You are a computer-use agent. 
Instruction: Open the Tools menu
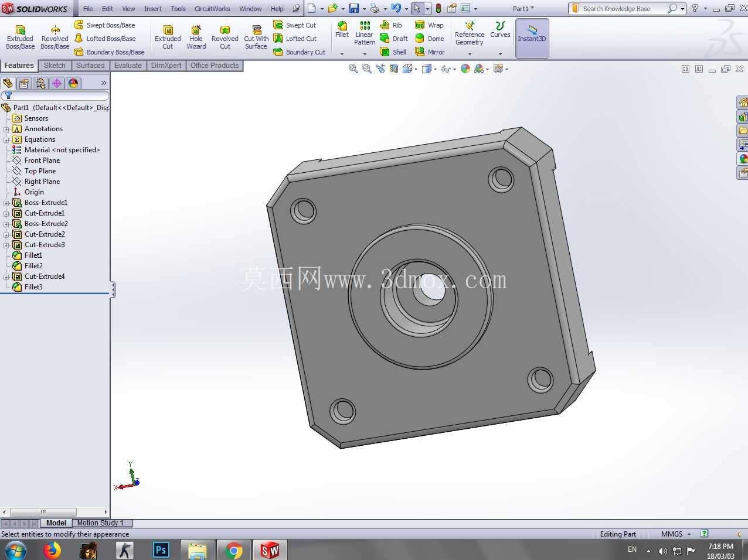tap(178, 9)
